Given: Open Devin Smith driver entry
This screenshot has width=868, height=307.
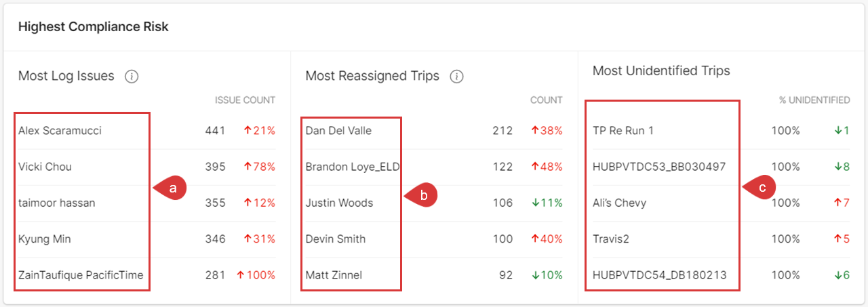Looking at the screenshot, I should pos(336,239).
